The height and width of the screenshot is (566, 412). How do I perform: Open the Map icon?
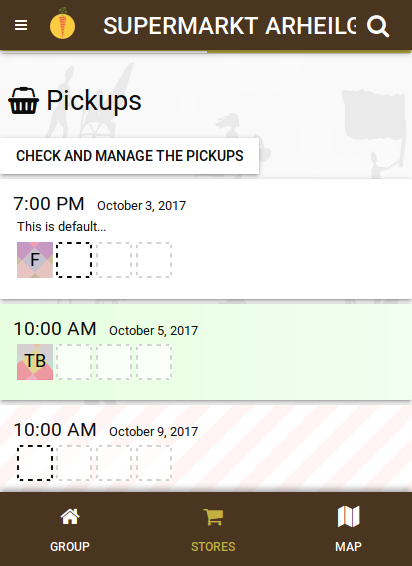(348, 517)
